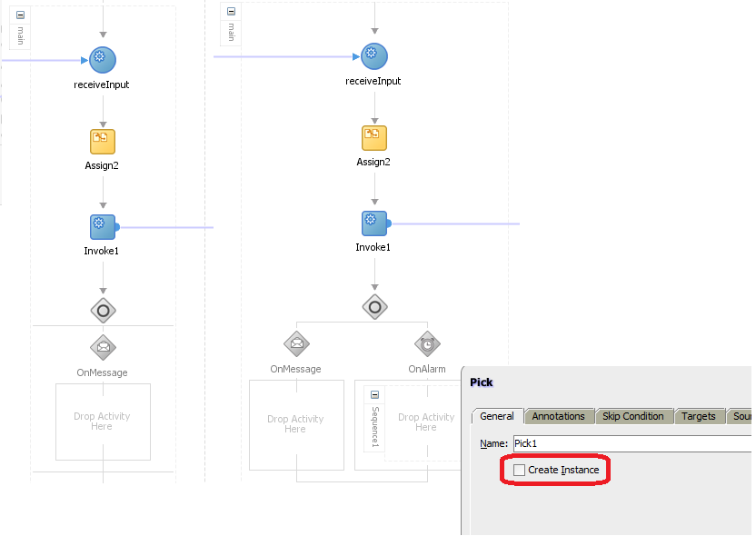Enable the Create Instance checkbox
Image resolution: width=756 pixels, height=536 pixels.
click(x=519, y=470)
